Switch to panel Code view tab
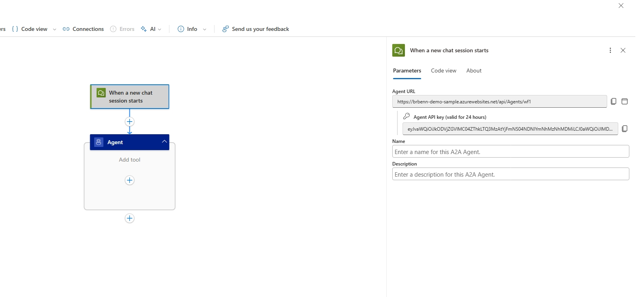This screenshot has width=644, height=297. coord(443,70)
